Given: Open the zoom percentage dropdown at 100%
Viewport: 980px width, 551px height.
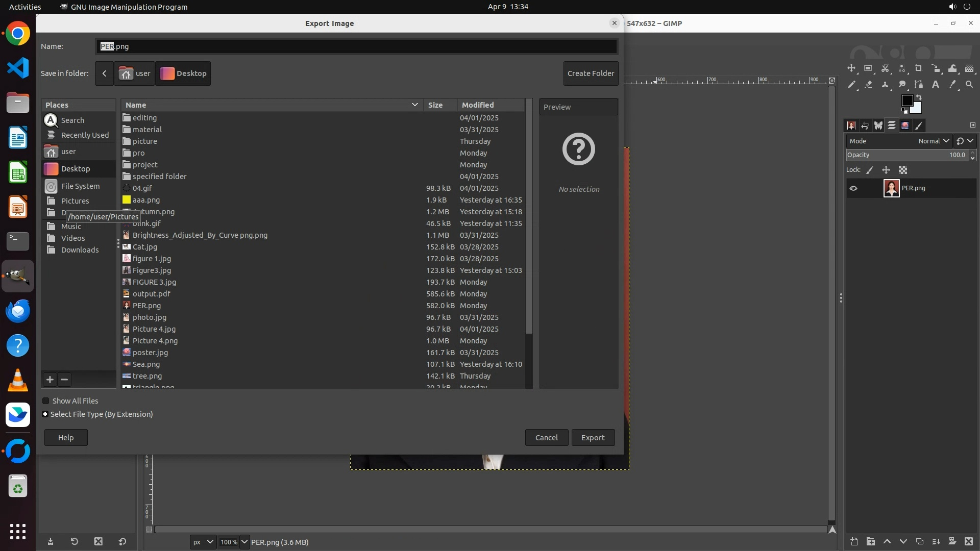Looking at the screenshot, I should click(x=244, y=542).
